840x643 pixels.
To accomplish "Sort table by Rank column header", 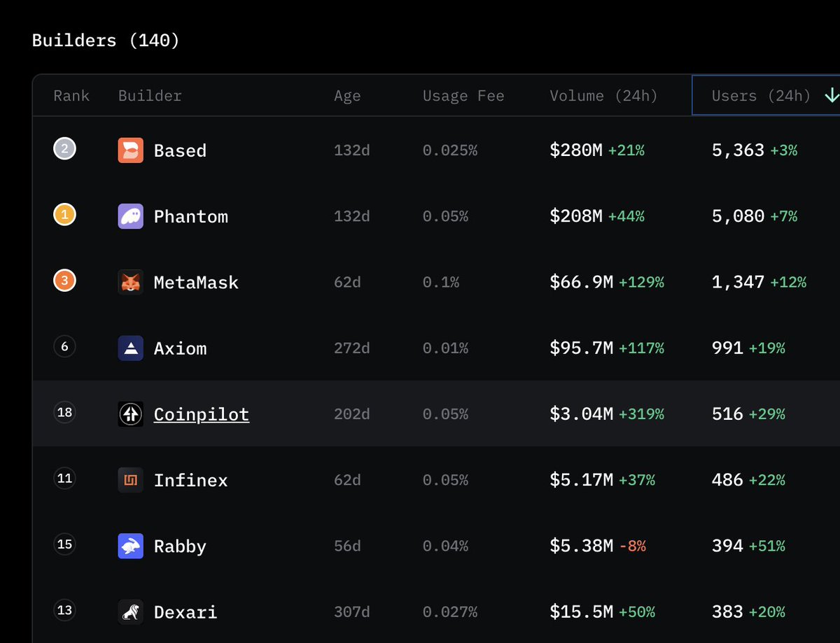I will (71, 96).
